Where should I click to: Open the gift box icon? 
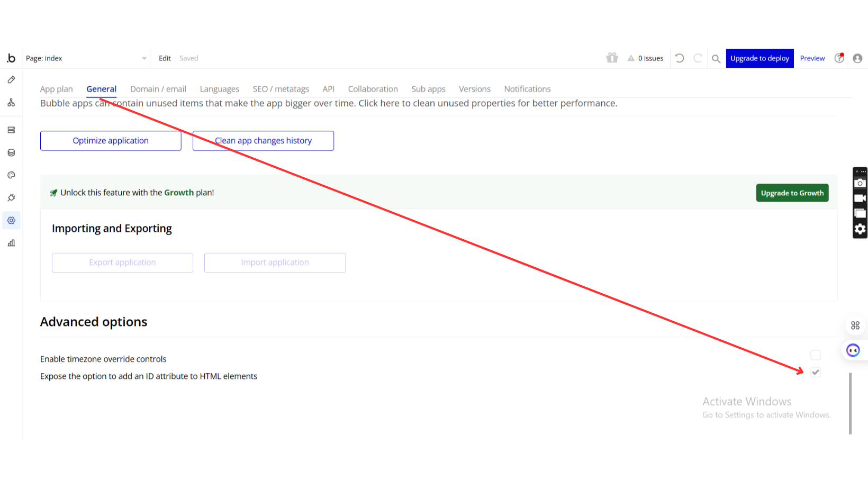click(612, 58)
